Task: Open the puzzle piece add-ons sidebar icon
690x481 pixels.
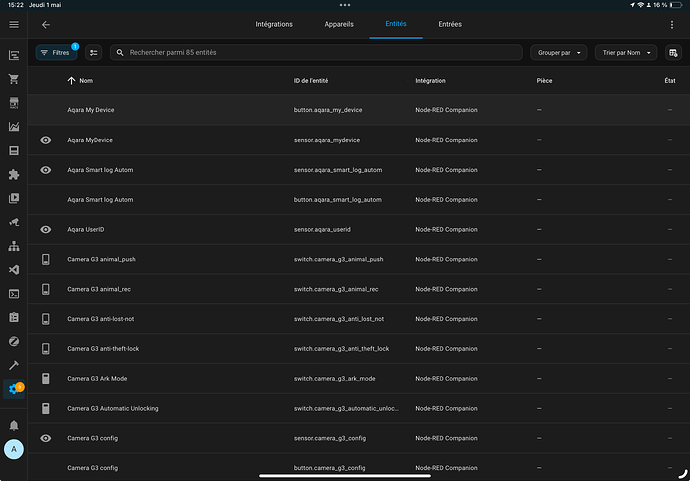Action: (14, 175)
